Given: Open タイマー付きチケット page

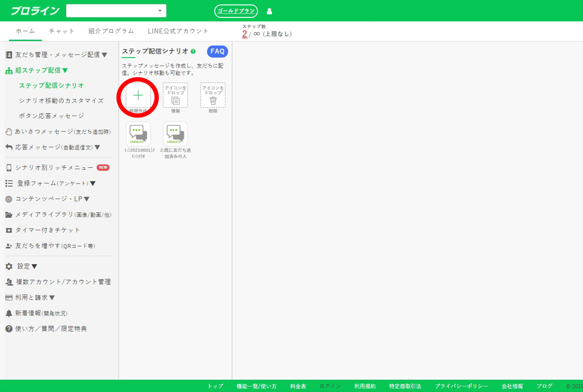Looking at the screenshot, I should (48, 231).
